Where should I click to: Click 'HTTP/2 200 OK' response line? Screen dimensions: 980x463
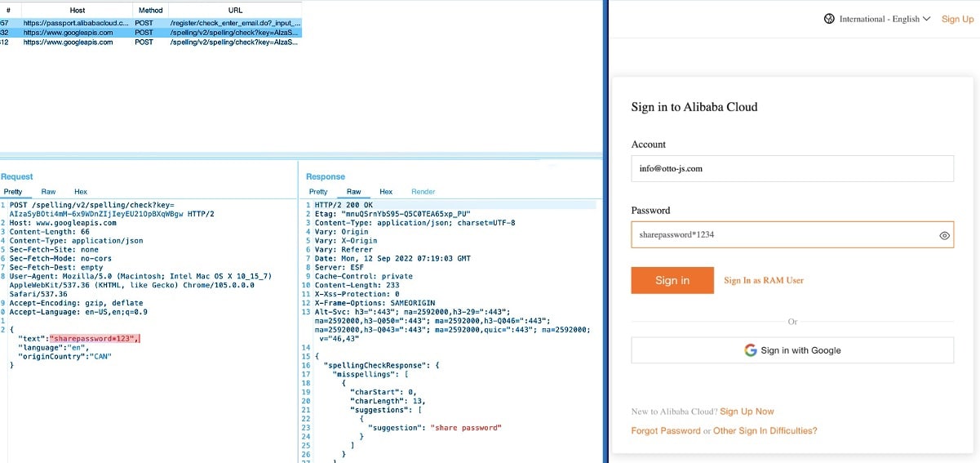pyautogui.click(x=344, y=204)
